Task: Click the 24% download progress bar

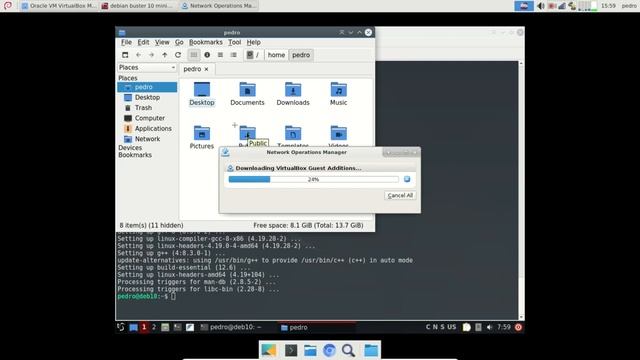Action: pos(313,179)
